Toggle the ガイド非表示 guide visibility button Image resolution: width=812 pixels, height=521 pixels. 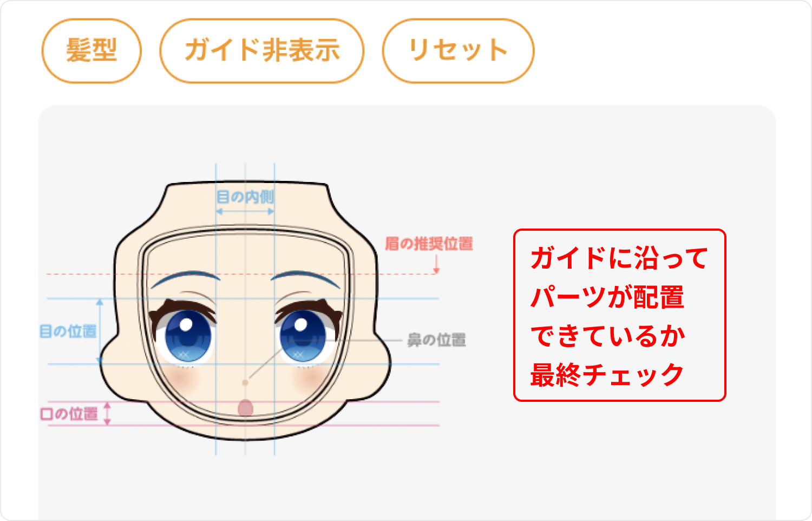pos(262,51)
